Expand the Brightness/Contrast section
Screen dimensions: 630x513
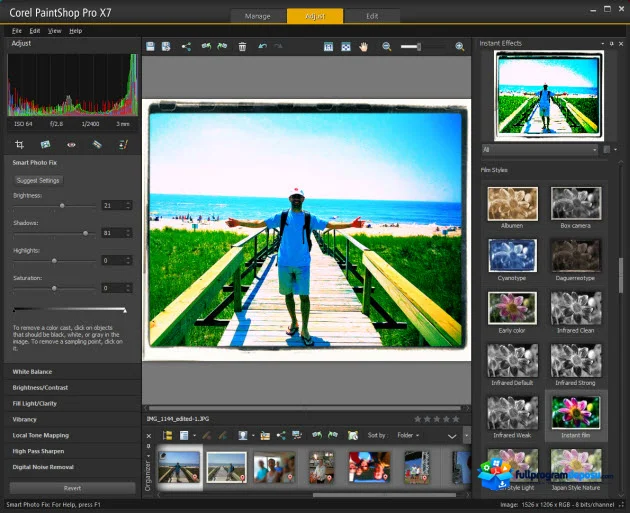pos(73,388)
